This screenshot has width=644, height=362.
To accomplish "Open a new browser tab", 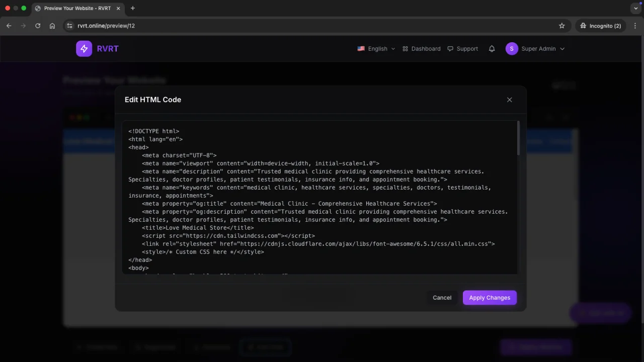I will point(133,8).
